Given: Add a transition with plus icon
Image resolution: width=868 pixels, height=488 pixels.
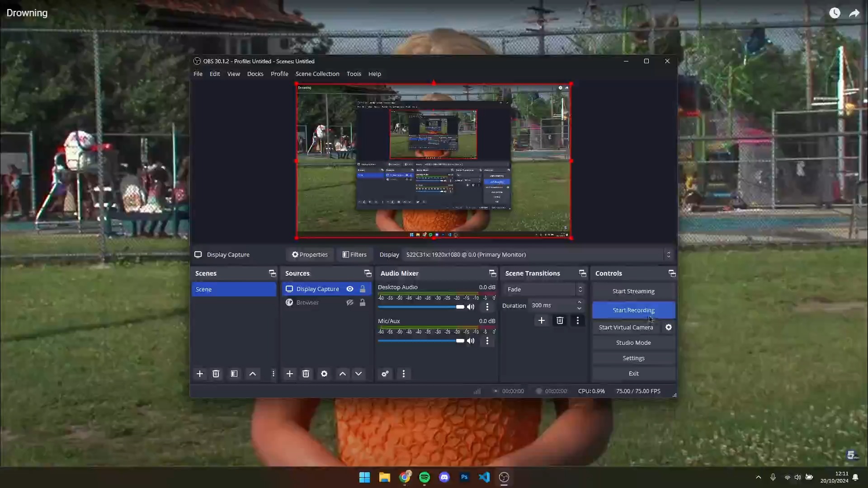Looking at the screenshot, I should pyautogui.click(x=542, y=320).
